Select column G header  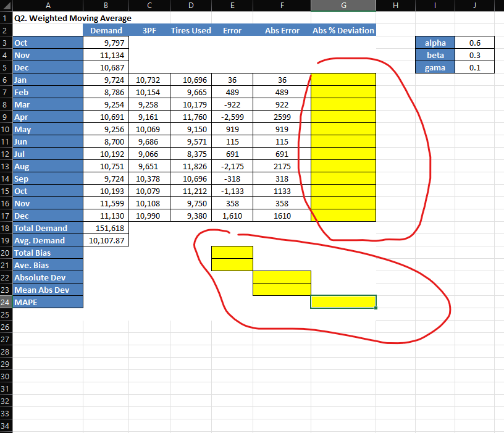(x=343, y=6)
